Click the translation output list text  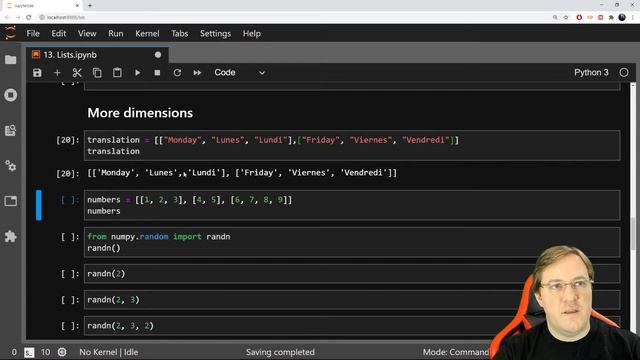tap(242, 173)
